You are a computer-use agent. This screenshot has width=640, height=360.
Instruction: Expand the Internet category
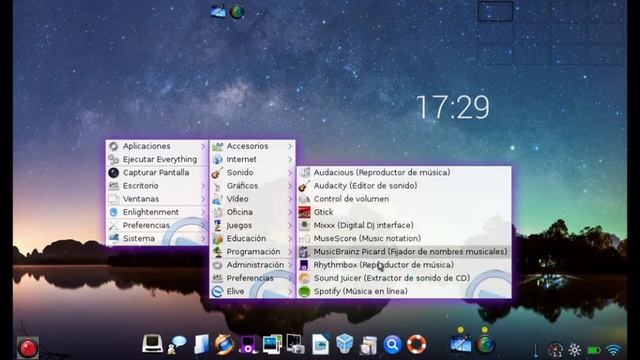[x=253, y=159]
